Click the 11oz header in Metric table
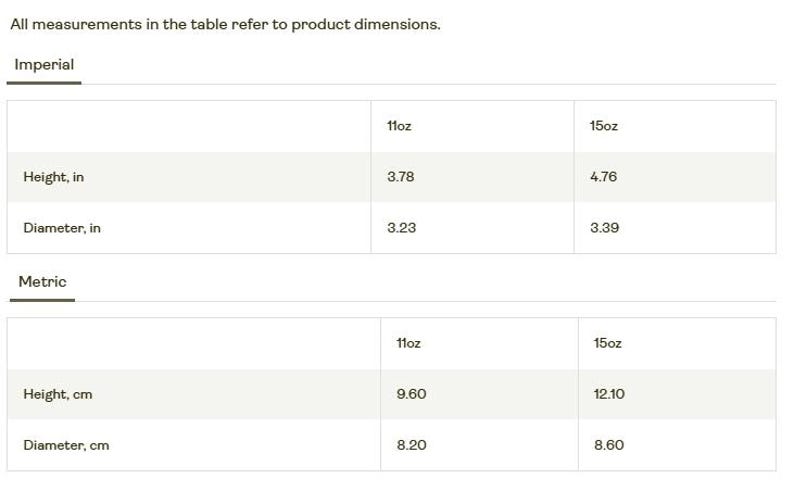794x491 pixels. coord(409,343)
